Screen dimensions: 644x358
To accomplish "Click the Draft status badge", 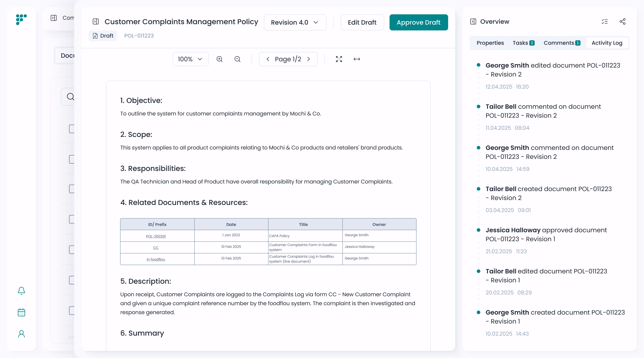I will click(103, 36).
